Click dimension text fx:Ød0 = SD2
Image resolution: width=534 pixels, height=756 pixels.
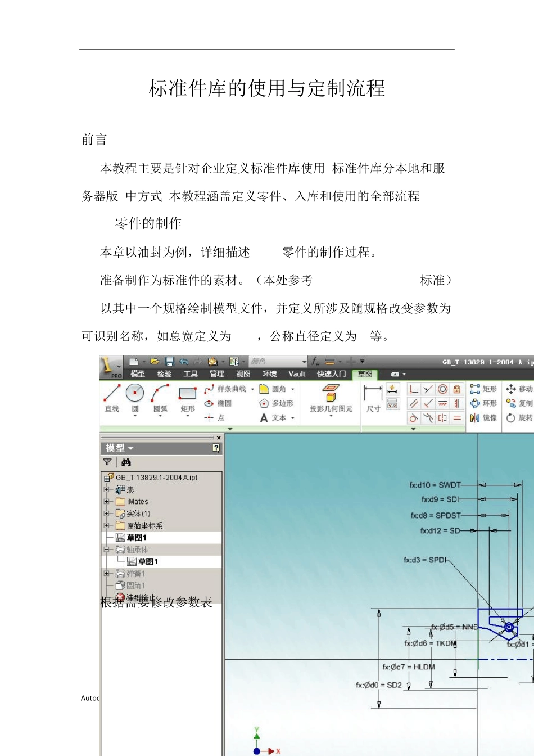click(x=378, y=685)
